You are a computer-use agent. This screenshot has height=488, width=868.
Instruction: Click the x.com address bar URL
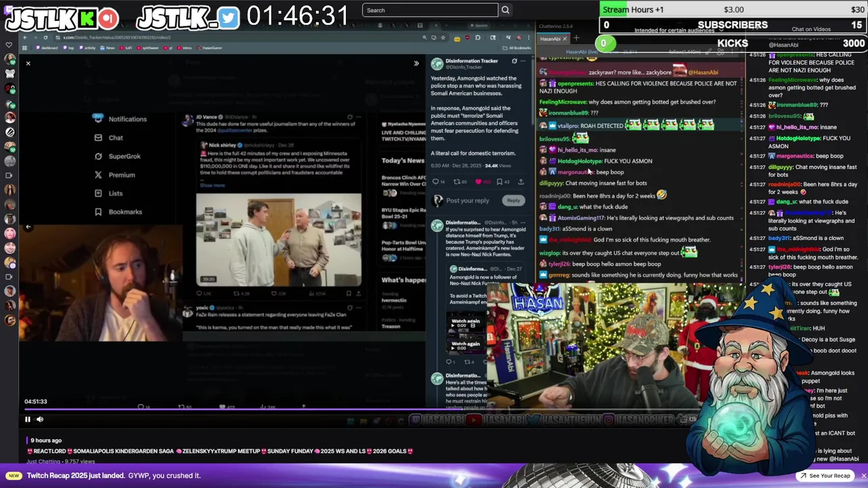pyautogui.click(x=117, y=37)
